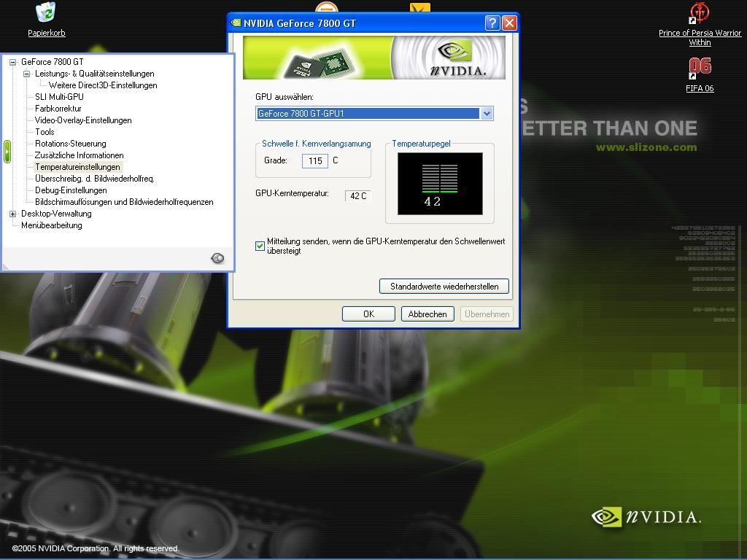Image resolution: width=747 pixels, height=560 pixels.
Task: Open Bildschirmauflösungen und Bildwiederholfrequenzen
Action: [124, 202]
